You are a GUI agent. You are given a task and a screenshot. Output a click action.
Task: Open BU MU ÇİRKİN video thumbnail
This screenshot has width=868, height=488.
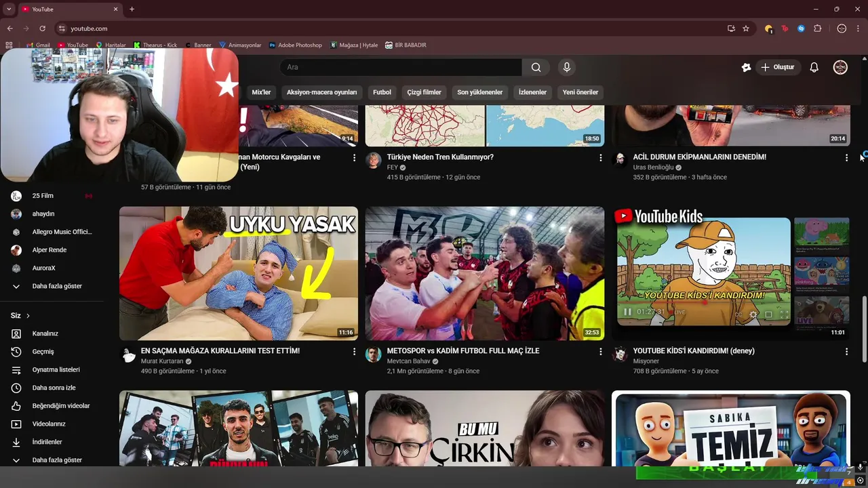[485, 428]
